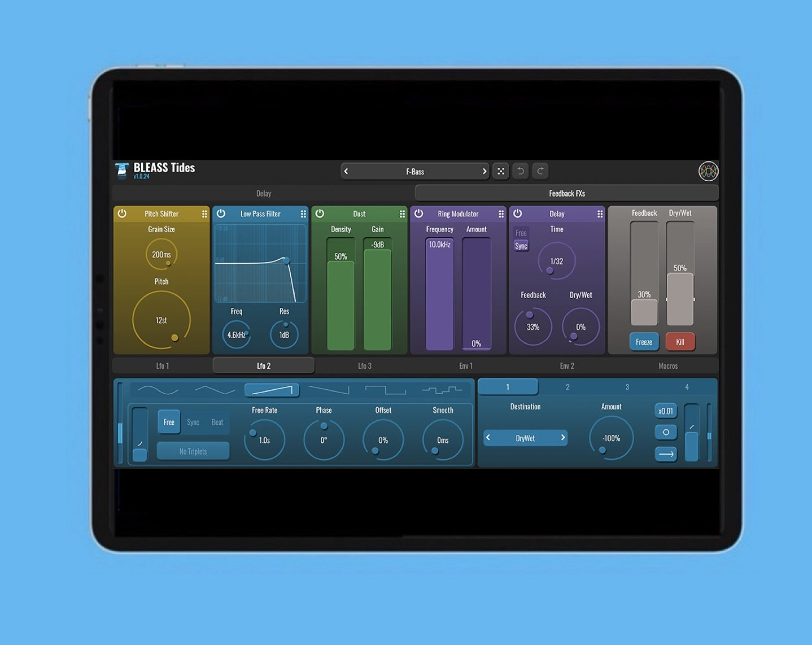Click the randomize dice icon
Viewport: 812px width, 645px height.
pos(501,171)
